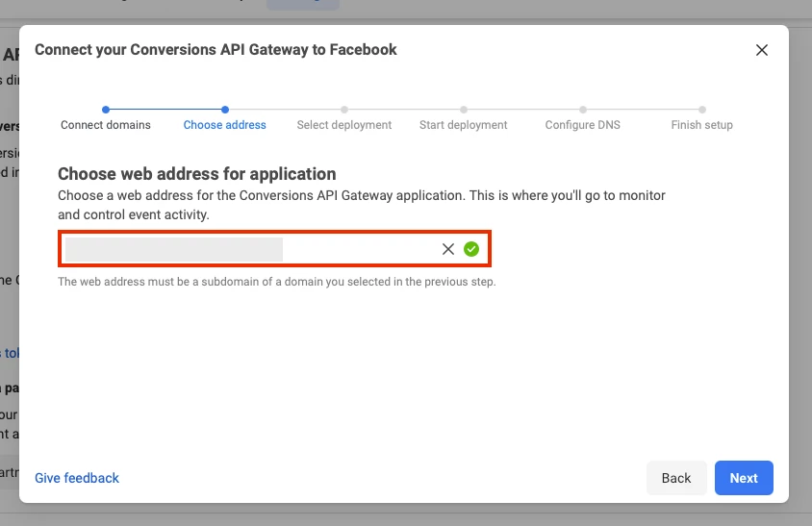Go to the Finish setup step

pyautogui.click(x=701, y=125)
